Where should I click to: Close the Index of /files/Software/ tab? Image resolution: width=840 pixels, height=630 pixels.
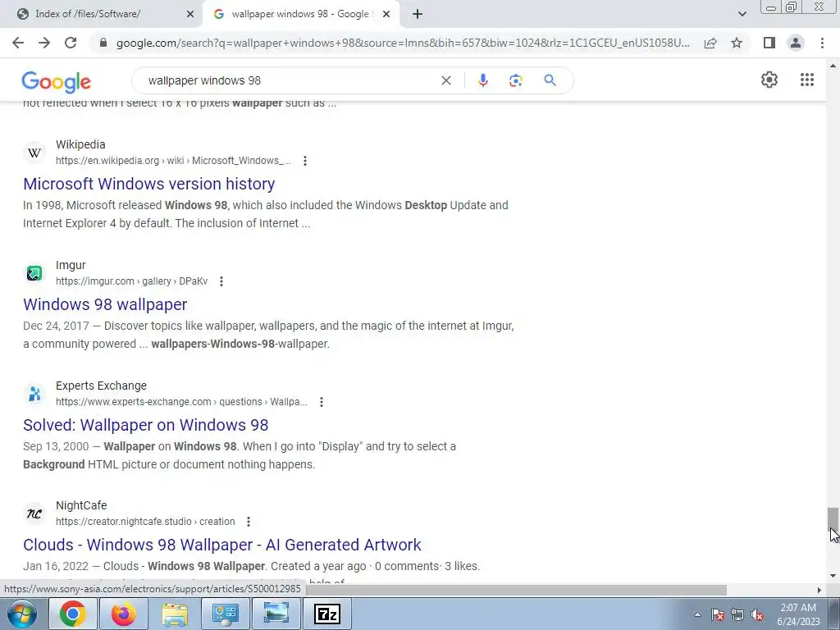pyautogui.click(x=190, y=14)
